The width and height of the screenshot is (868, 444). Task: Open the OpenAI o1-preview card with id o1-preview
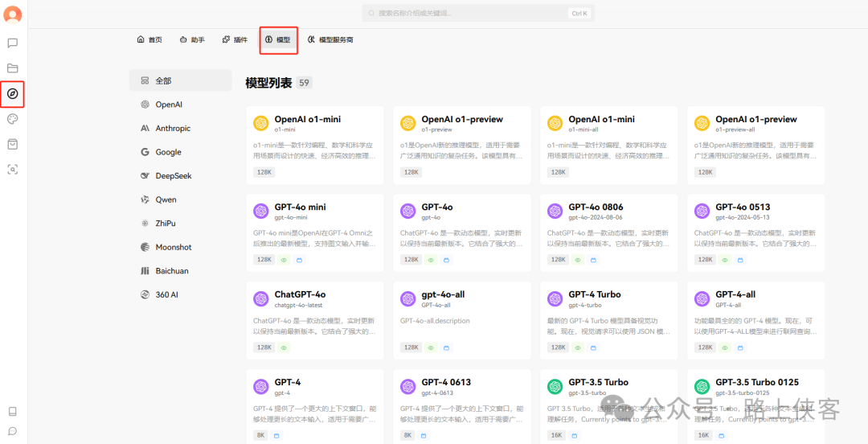pos(461,146)
